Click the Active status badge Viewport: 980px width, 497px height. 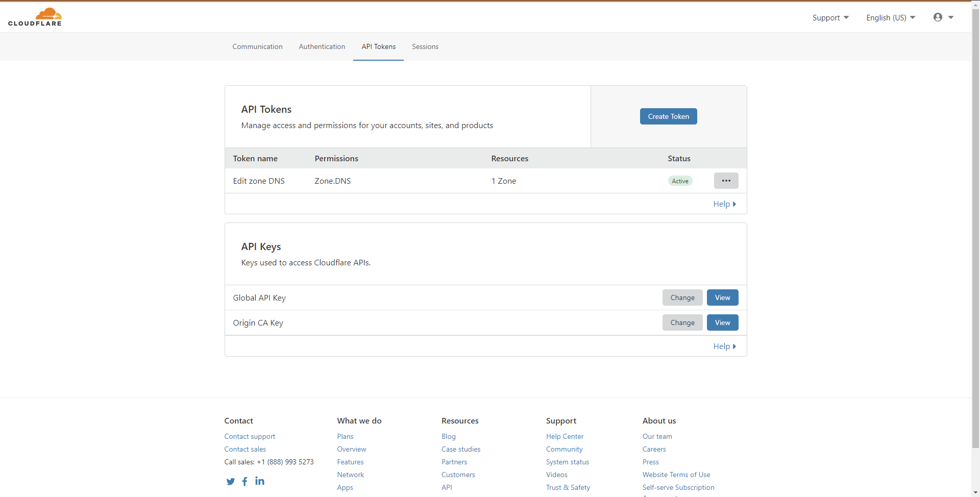(680, 181)
